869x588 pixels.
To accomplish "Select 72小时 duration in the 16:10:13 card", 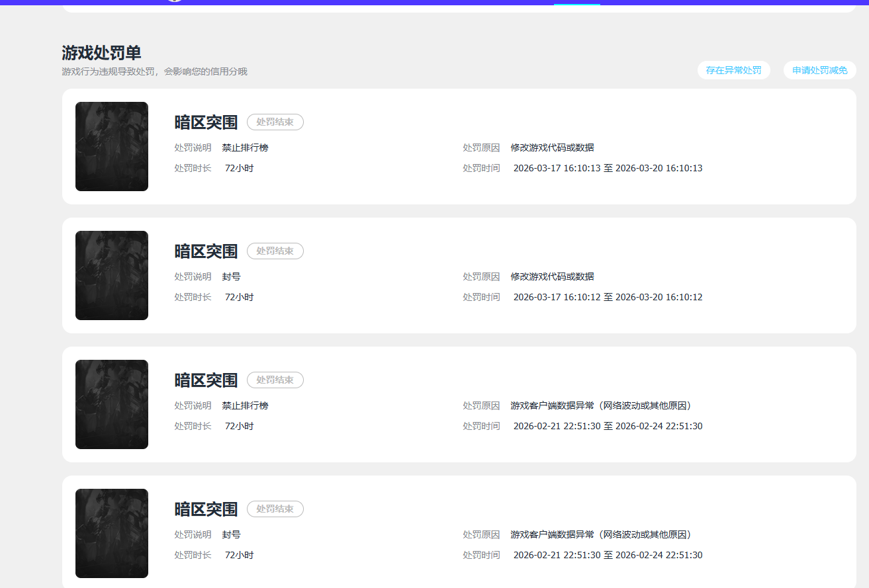I will 240,169.
